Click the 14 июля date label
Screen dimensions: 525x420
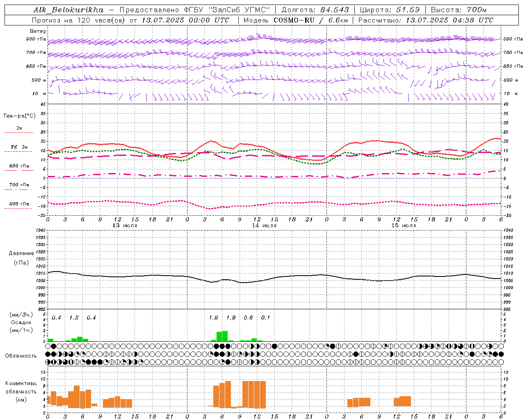point(264,226)
